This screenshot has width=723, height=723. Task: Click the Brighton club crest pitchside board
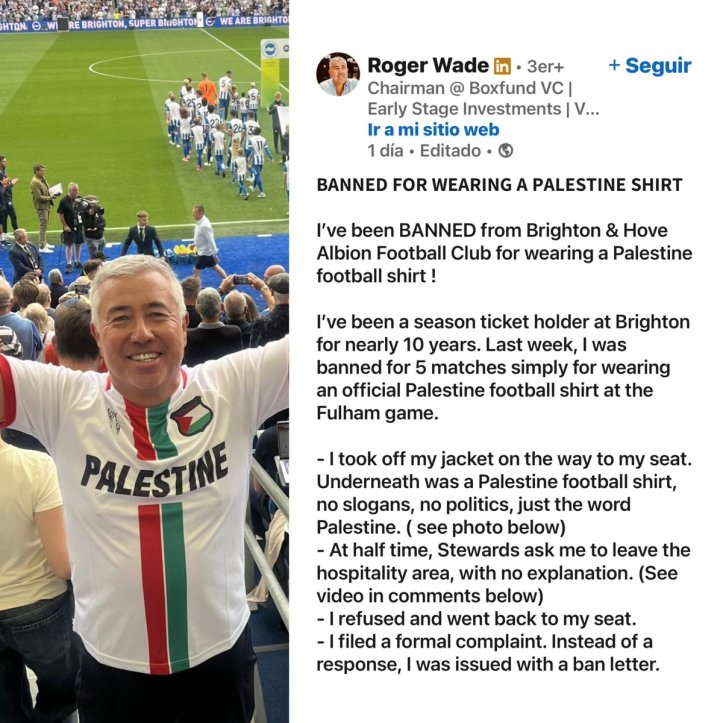point(270,49)
